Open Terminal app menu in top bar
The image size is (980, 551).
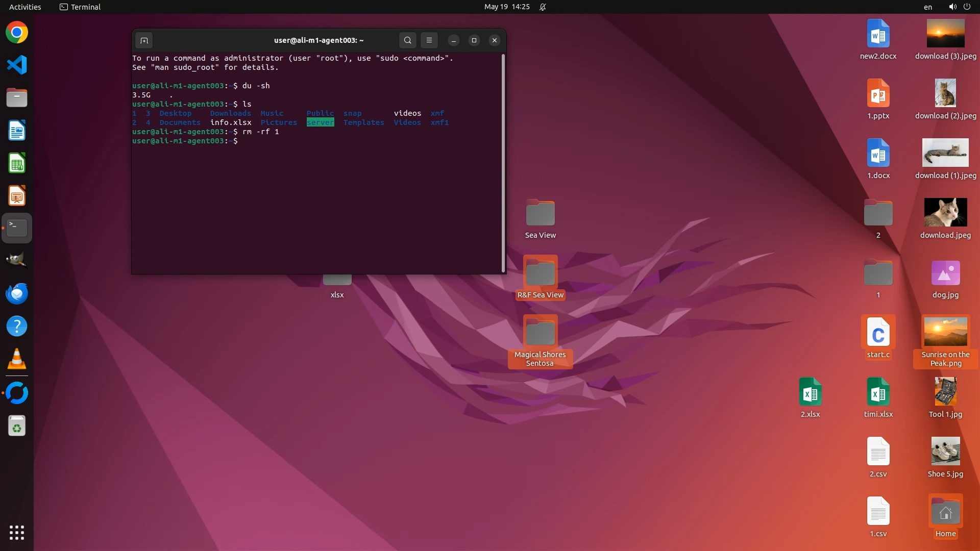pos(80,7)
